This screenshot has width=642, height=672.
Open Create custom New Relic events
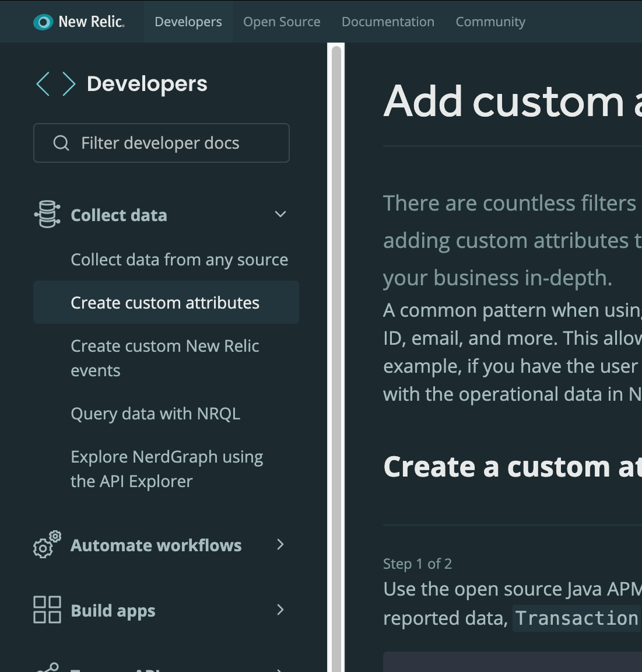click(x=165, y=358)
